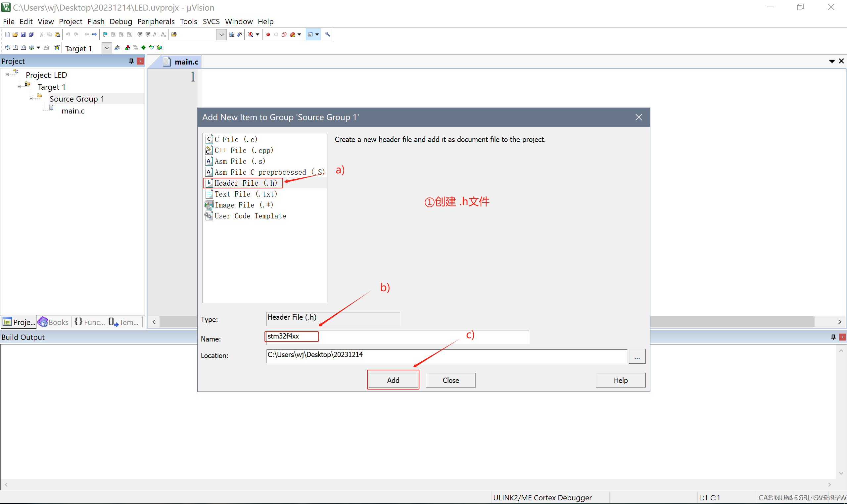The height and width of the screenshot is (504, 847).
Task: Open the find text combo box dropdown
Action: [x=221, y=35]
